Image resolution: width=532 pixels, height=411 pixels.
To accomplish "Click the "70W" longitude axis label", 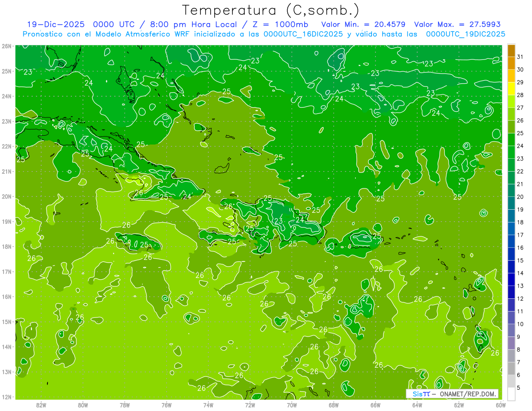I will click(x=292, y=405).
